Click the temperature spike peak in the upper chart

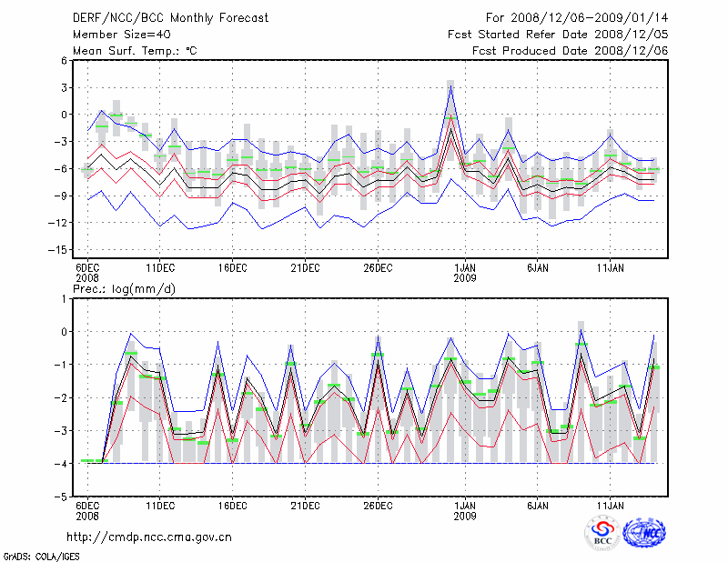450,85
